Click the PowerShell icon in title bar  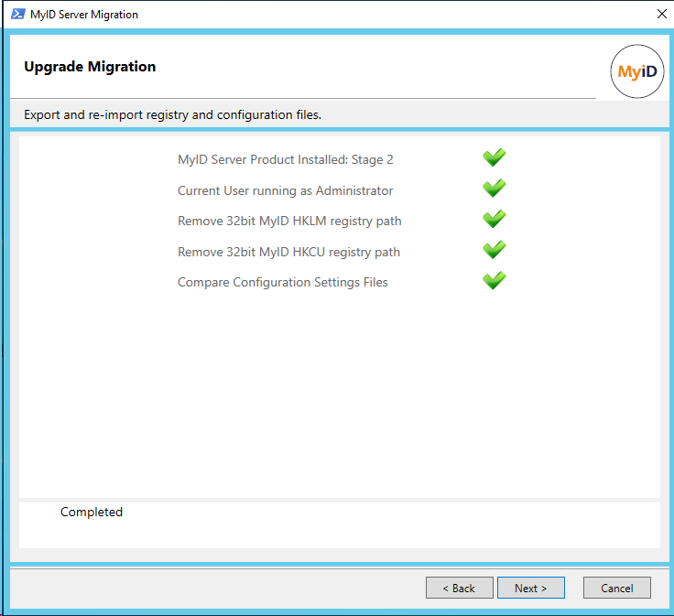coord(17,14)
